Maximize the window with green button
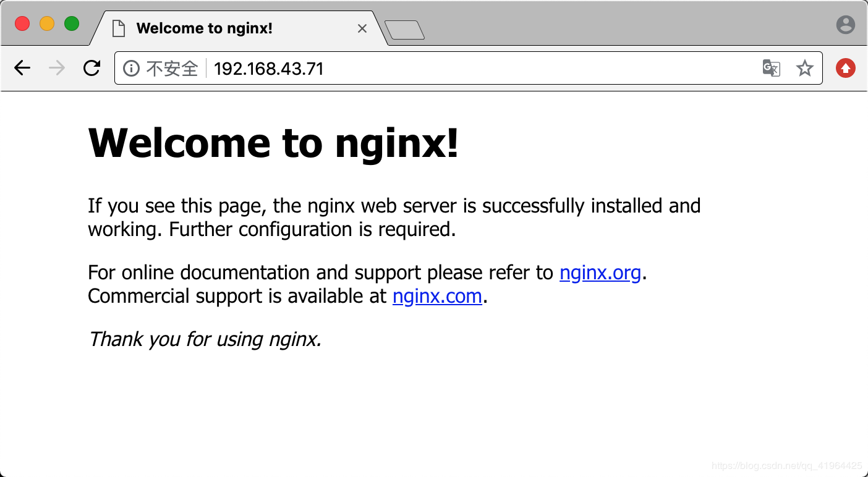The width and height of the screenshot is (868, 477). pyautogui.click(x=72, y=24)
